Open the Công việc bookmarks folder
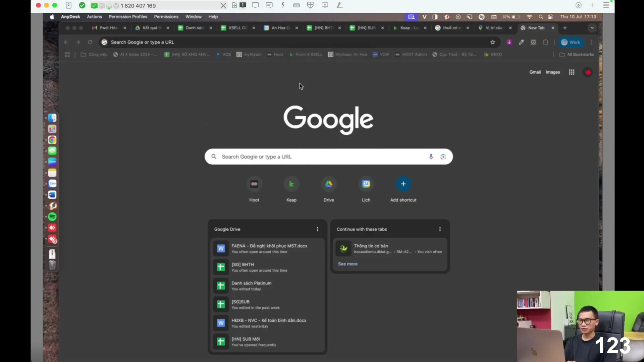This screenshot has width=644, height=362. (94, 54)
